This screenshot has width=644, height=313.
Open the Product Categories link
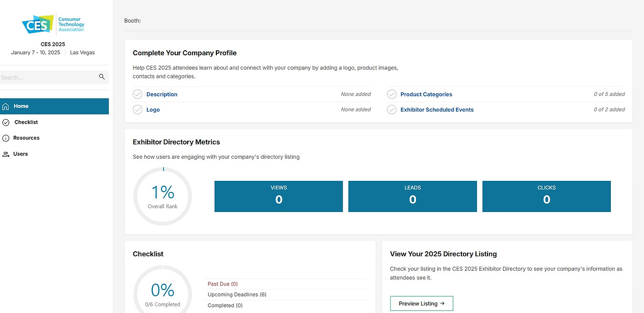(426, 94)
